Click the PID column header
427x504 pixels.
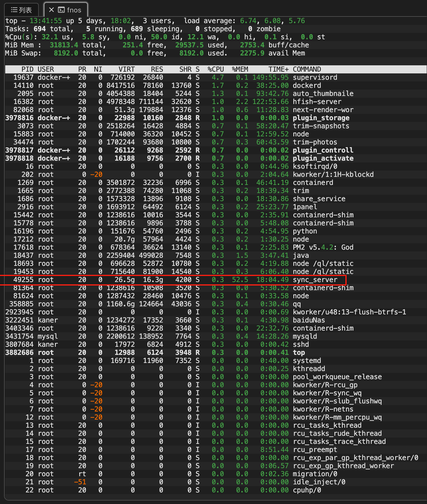click(x=27, y=69)
